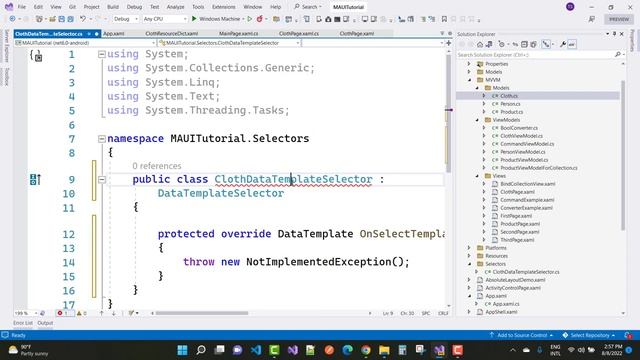This screenshot has width=640, height=360.
Task: Switch to the ClothPage.xaml.cs tab
Action: click(298, 33)
